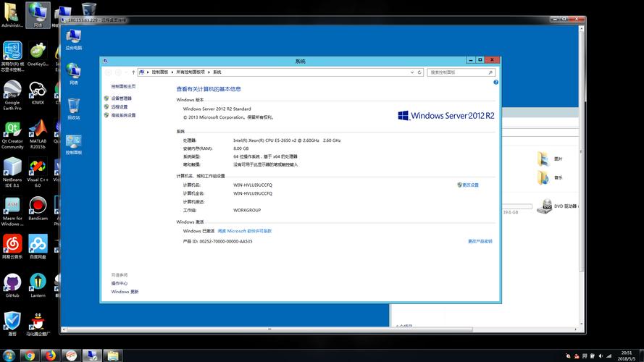
Task: Expand address bar history dropdown
Action: tap(412, 72)
